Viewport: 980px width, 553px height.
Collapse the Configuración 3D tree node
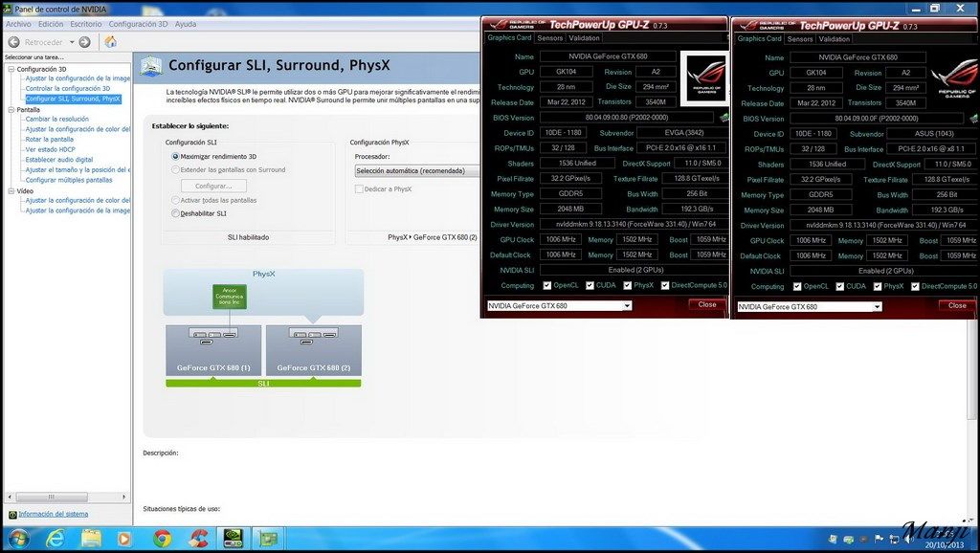coord(11,69)
